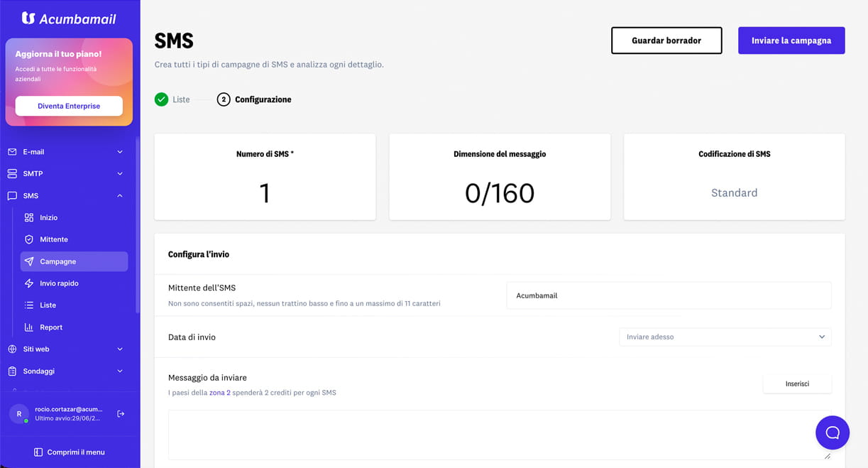Collapse the SMS sidebar section
The height and width of the screenshot is (468, 868).
point(66,195)
